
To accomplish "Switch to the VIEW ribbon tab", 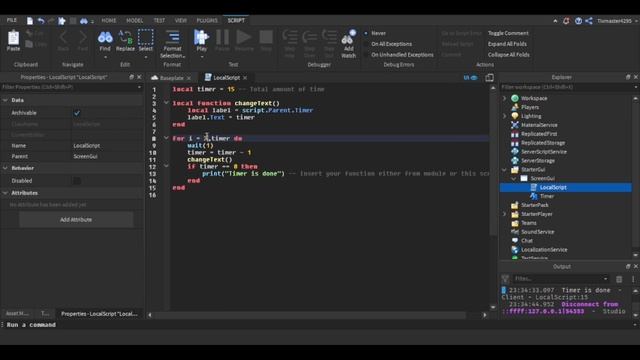I will tap(180, 20).
